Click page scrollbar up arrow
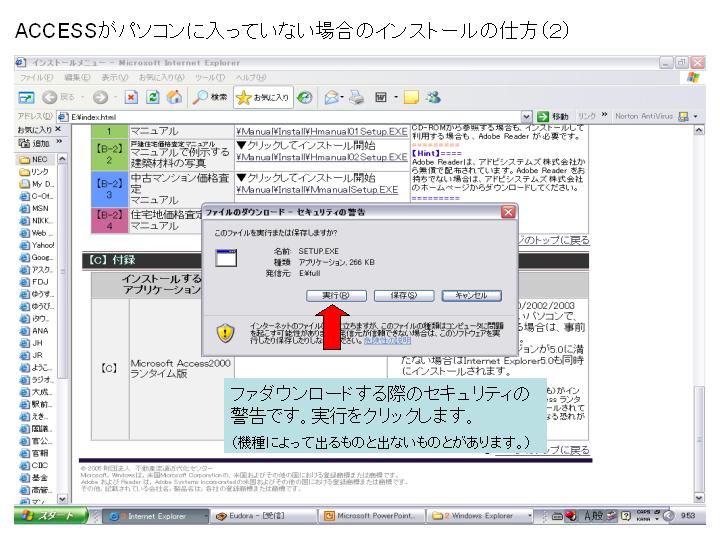The width and height of the screenshot is (720, 540). pos(699,130)
